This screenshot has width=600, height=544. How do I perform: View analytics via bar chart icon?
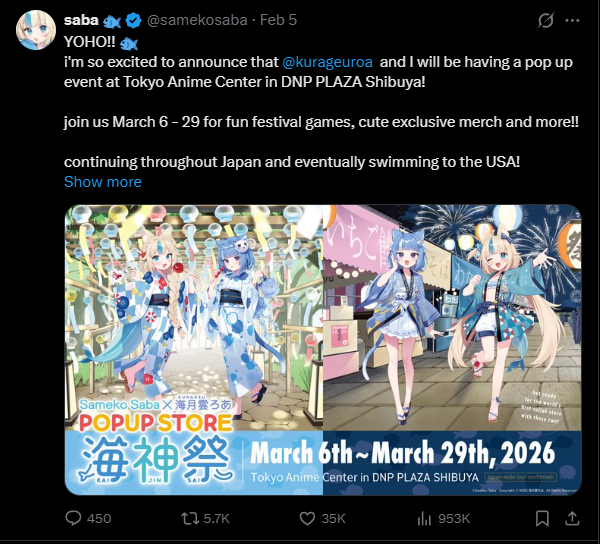[x=424, y=518]
